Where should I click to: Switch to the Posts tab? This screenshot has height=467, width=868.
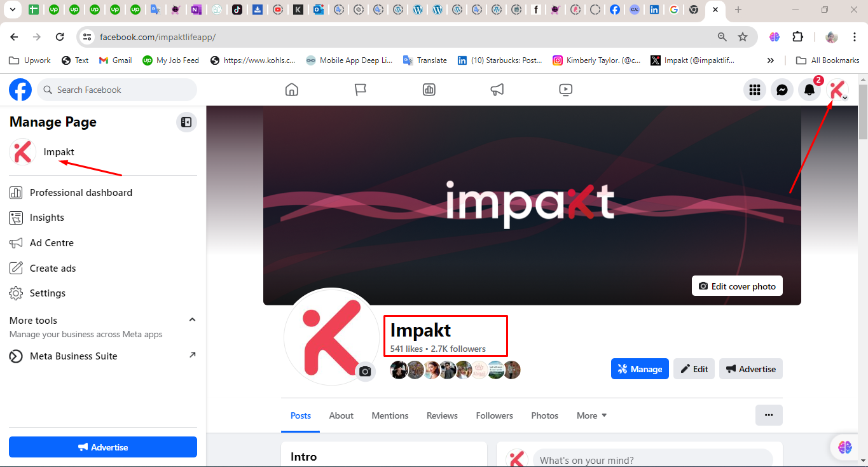coord(301,415)
